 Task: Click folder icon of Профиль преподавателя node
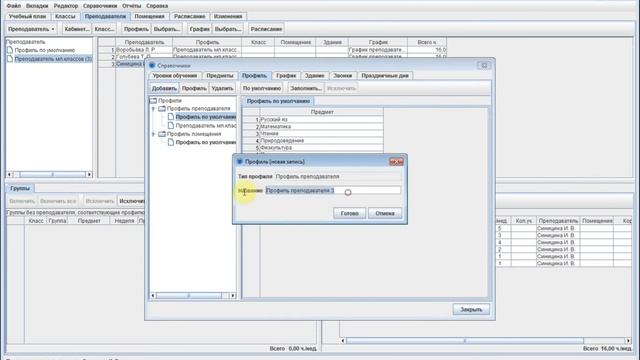[162, 109]
